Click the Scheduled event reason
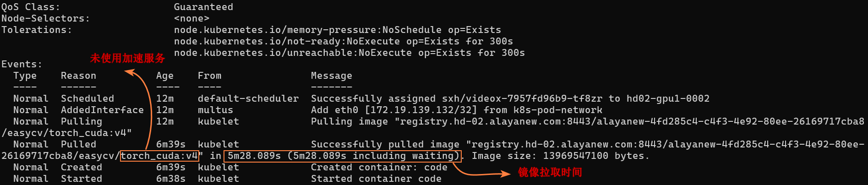Viewport: 868px width, 185px height. coord(87,98)
